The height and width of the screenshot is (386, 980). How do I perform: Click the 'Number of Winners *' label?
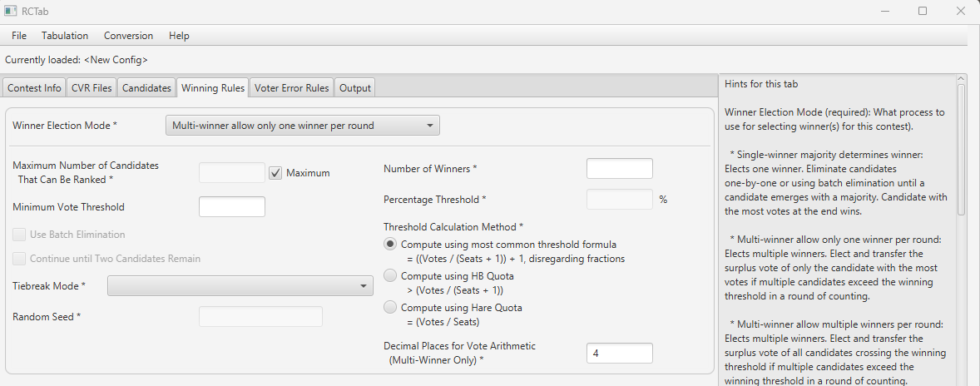[x=431, y=169]
